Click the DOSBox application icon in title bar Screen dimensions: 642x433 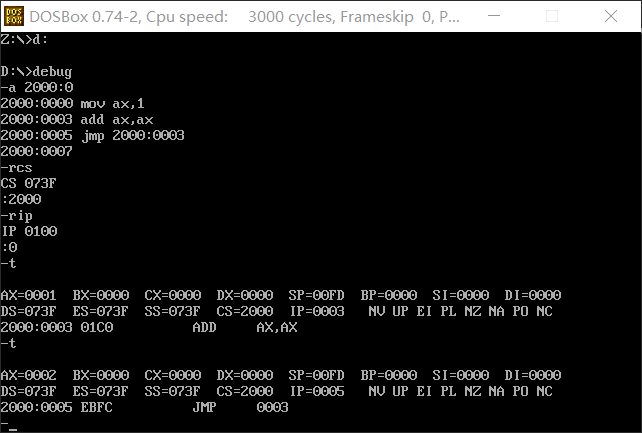pyautogui.click(x=14, y=16)
